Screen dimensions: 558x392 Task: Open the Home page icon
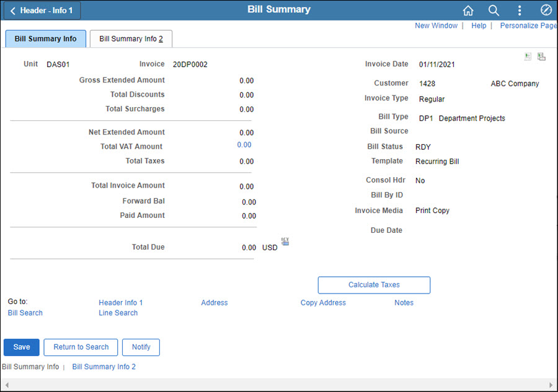tap(468, 10)
